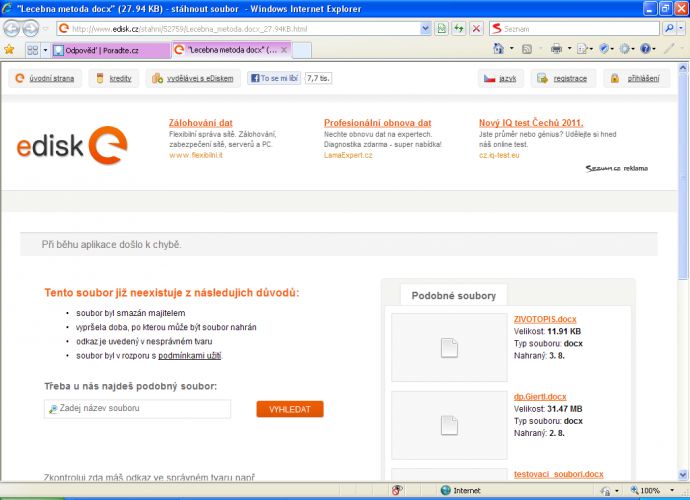Open a new blank tab
This screenshot has width=690, height=500.
[x=302, y=50]
